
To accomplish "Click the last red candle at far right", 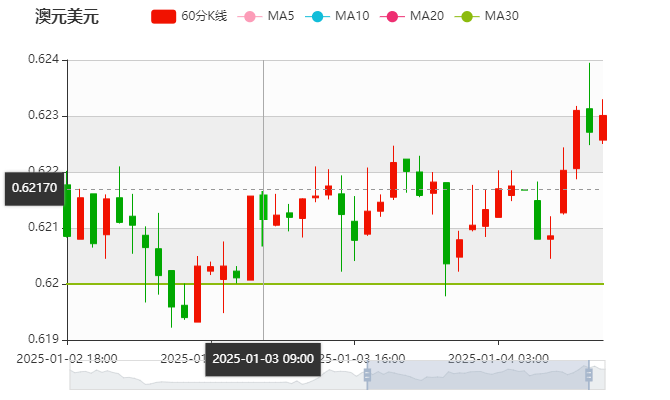I will (602, 128).
